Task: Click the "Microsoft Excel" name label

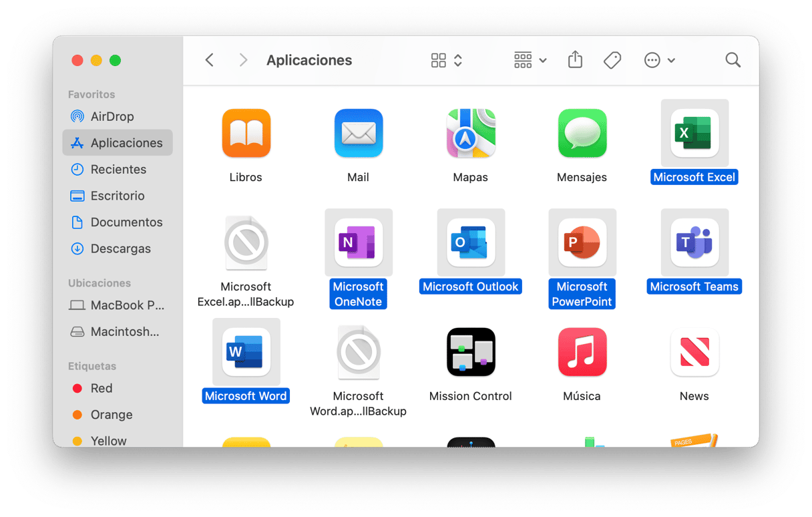Action: coord(694,177)
